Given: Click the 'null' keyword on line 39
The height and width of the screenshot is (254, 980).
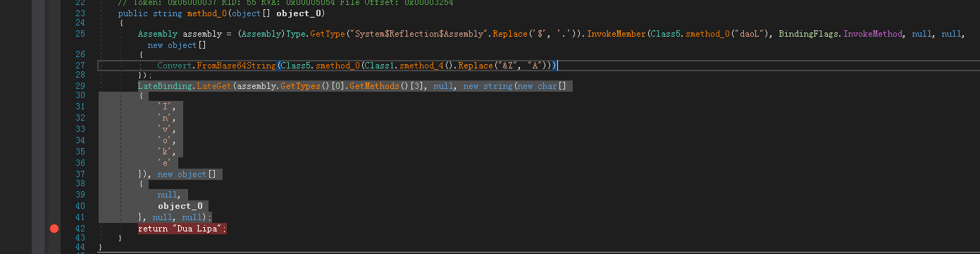Looking at the screenshot, I should click(x=167, y=194).
